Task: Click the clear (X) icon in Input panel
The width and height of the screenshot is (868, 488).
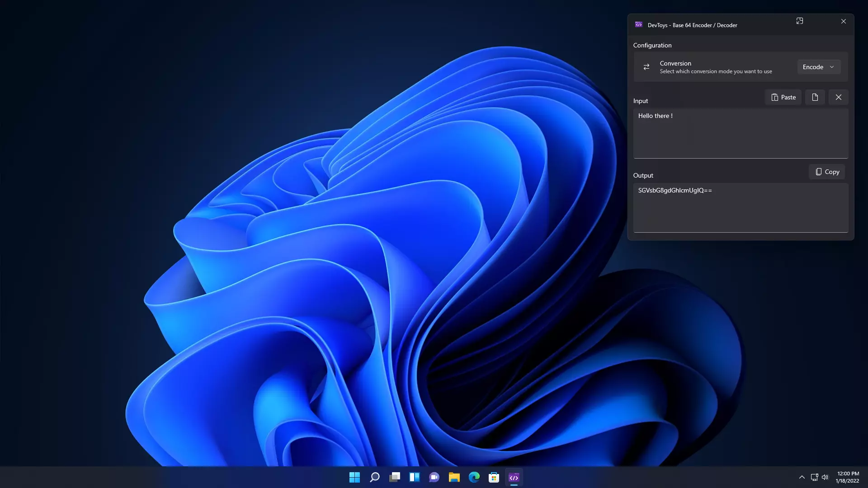Action: [x=838, y=97]
